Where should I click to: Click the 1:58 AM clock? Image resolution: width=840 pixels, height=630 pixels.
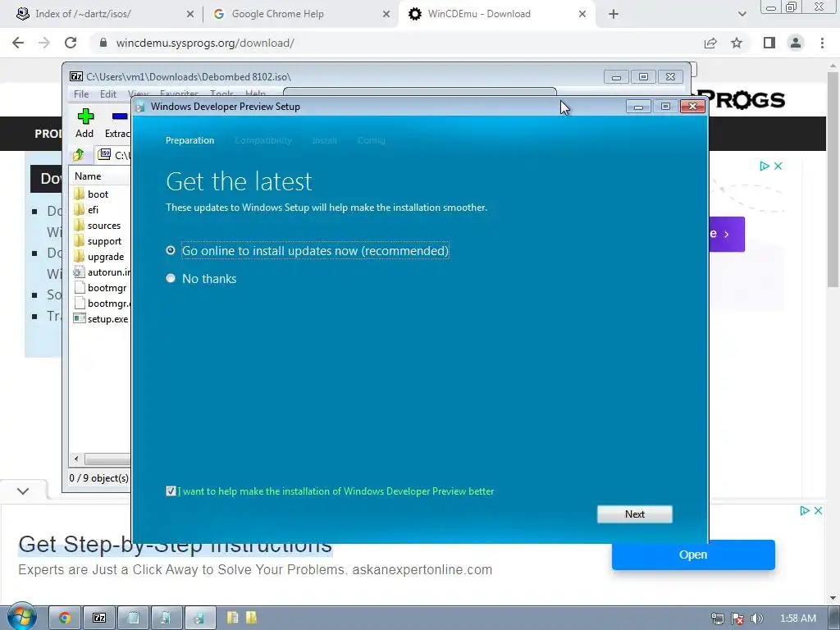click(x=798, y=619)
